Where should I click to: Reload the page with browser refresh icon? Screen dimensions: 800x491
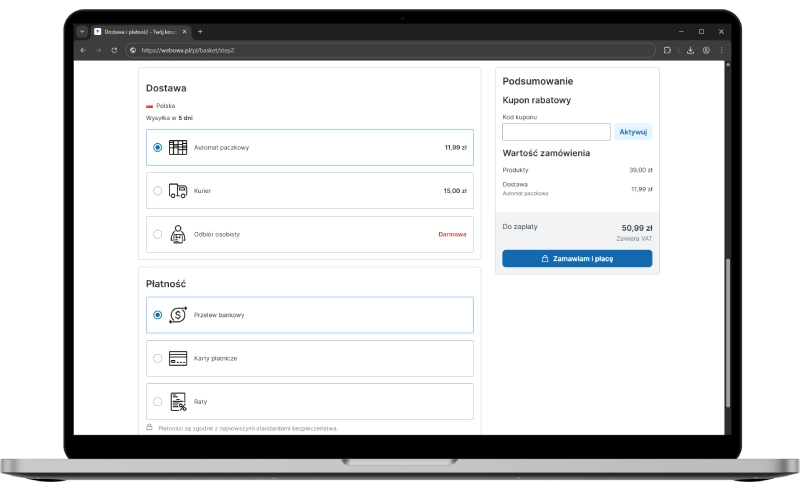[114, 50]
